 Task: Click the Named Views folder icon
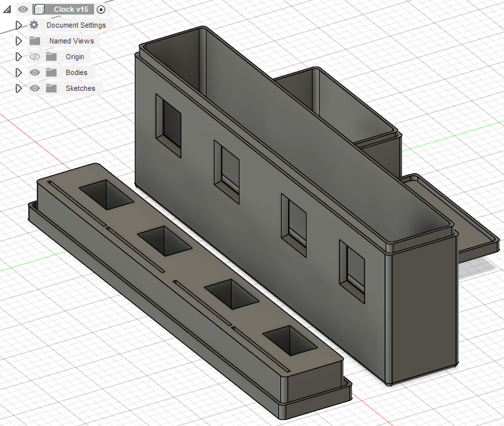coord(35,41)
